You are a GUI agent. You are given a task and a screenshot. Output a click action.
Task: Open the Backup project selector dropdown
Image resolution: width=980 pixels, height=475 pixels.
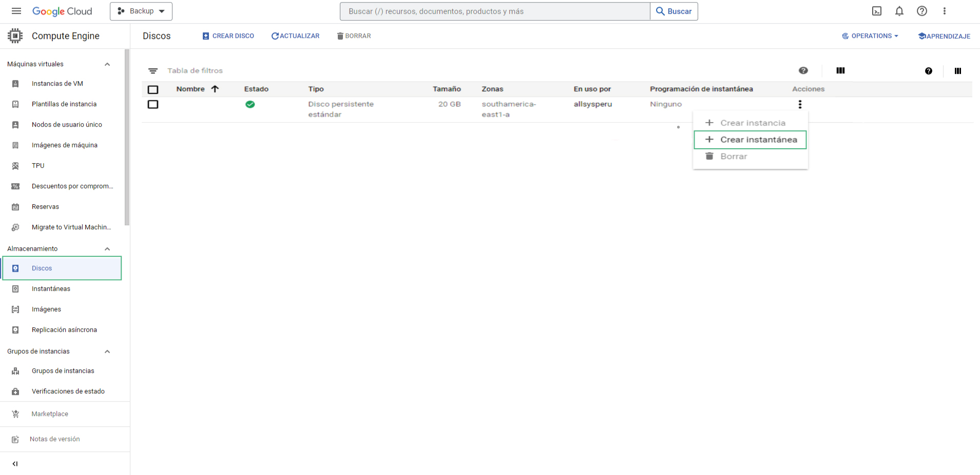[141, 11]
